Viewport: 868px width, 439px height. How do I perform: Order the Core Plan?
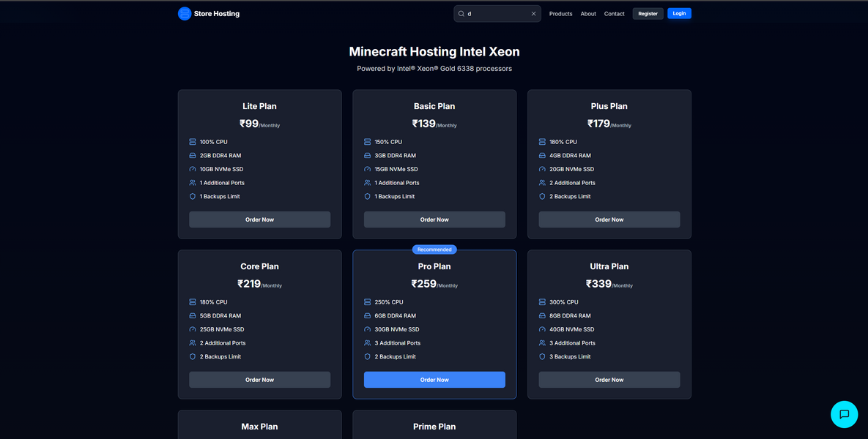(x=259, y=380)
